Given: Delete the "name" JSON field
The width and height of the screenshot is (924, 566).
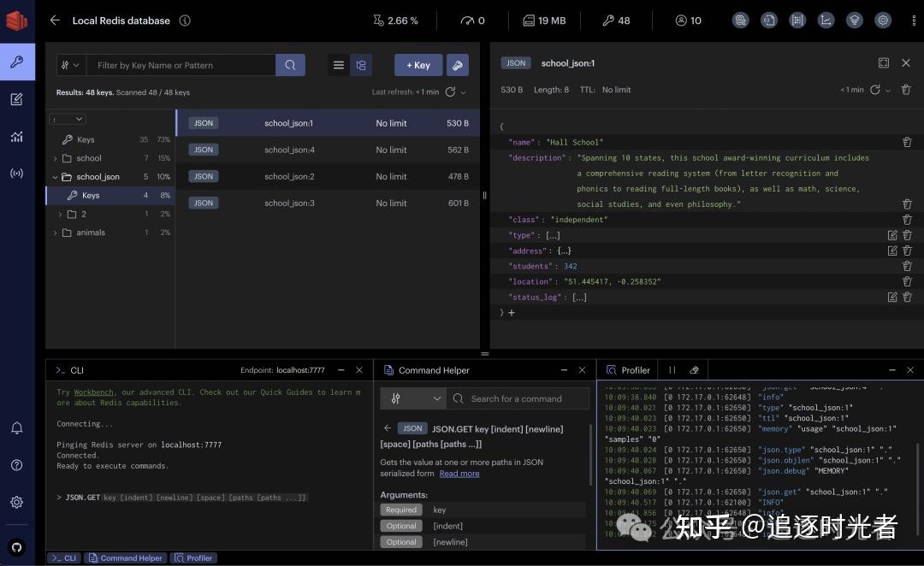Looking at the screenshot, I should (907, 142).
